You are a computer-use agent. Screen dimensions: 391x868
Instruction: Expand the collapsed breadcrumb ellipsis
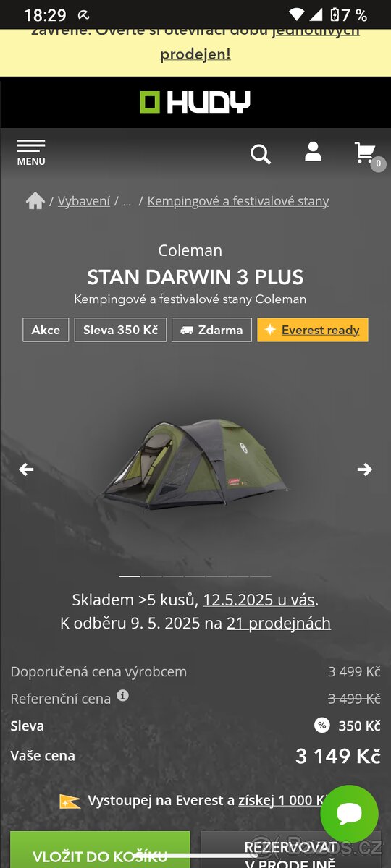tap(127, 202)
